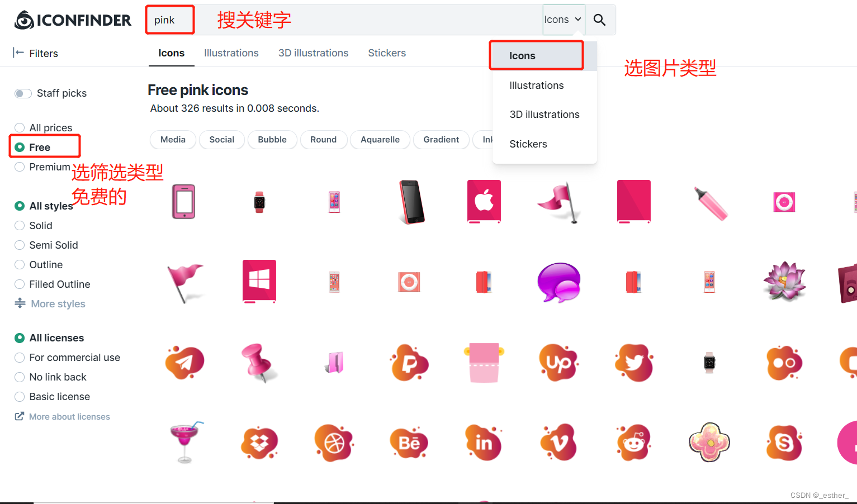Filter by the Social tag

222,140
